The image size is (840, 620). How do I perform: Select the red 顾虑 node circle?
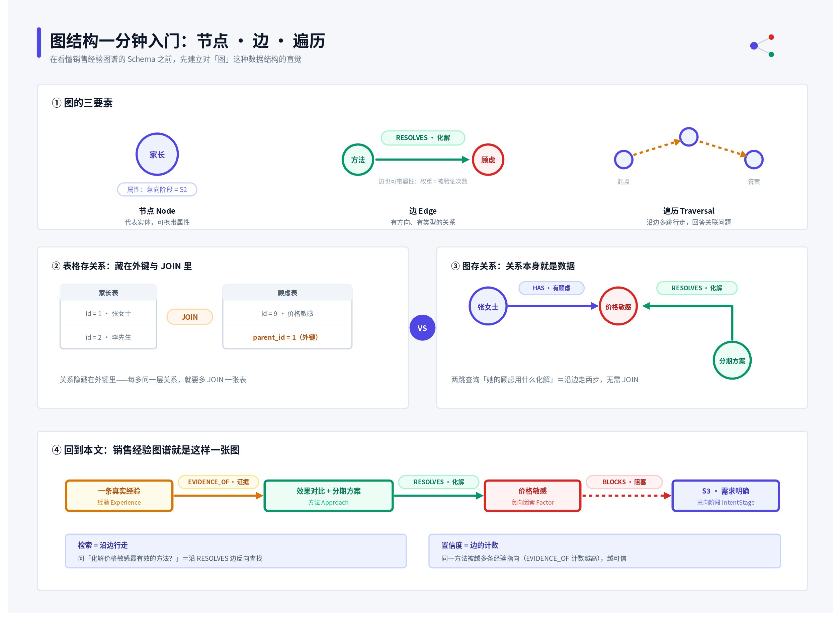click(488, 160)
